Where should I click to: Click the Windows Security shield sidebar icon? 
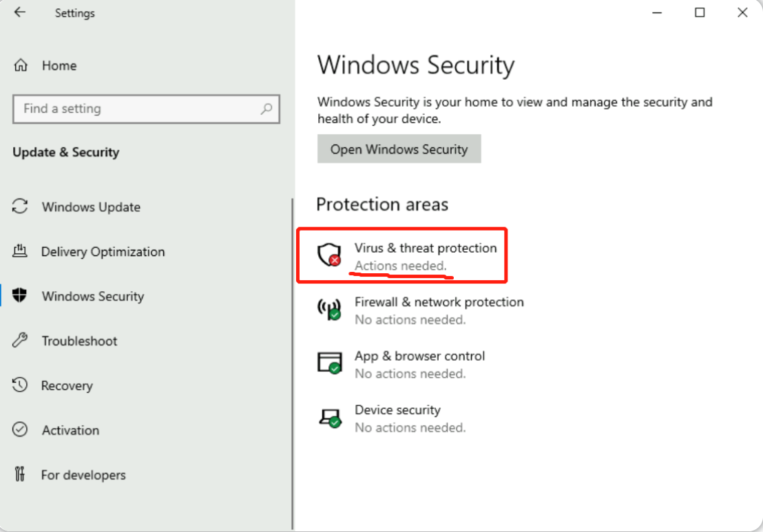tap(19, 295)
